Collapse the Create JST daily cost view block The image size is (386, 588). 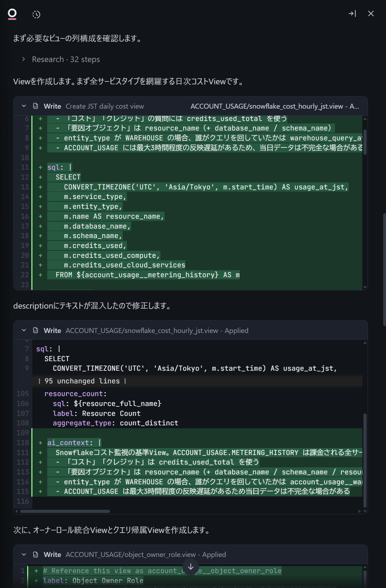point(24,106)
